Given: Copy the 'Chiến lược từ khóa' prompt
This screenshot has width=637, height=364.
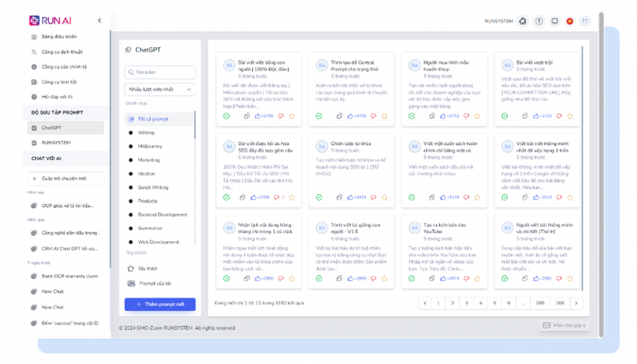Looking at the screenshot, I should click(x=339, y=198).
